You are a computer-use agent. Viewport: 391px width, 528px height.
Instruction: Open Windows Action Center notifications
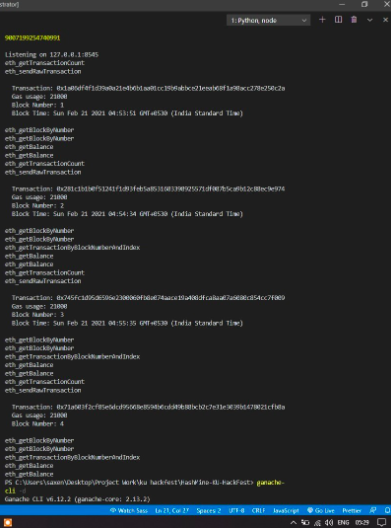(x=382, y=523)
